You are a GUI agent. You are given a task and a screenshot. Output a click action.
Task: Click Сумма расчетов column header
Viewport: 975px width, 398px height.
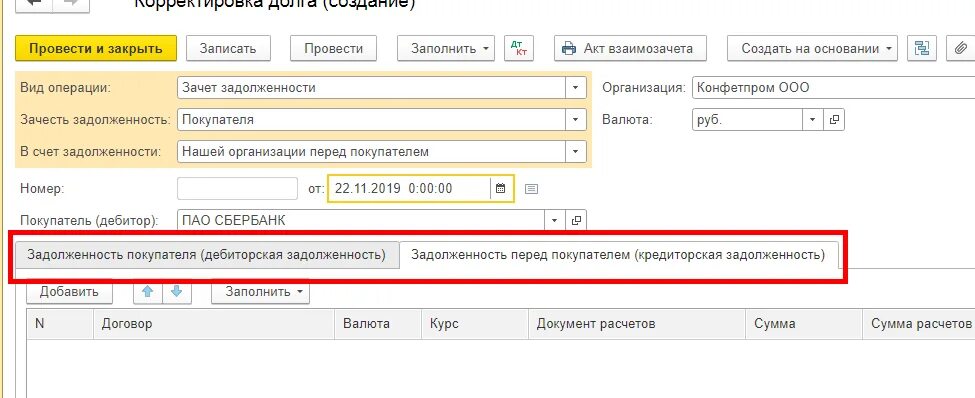click(x=919, y=324)
